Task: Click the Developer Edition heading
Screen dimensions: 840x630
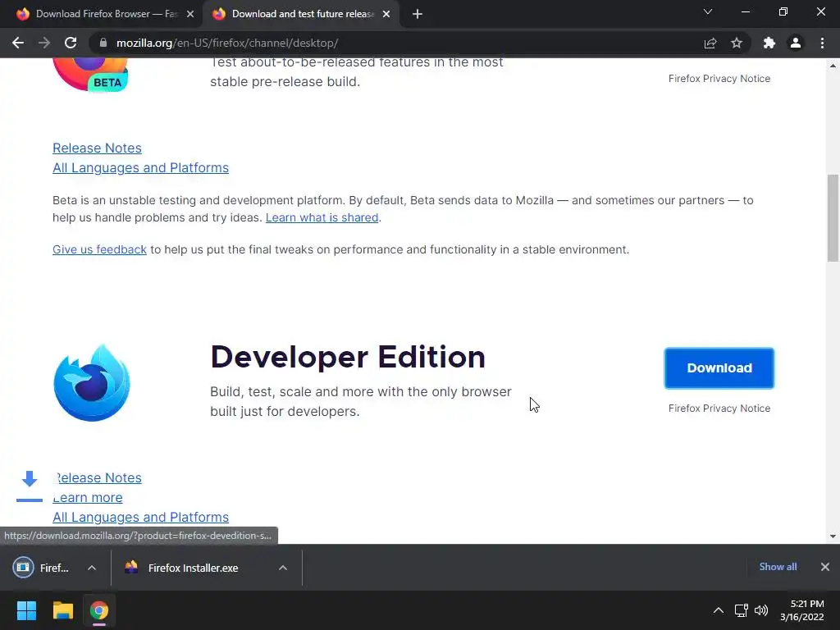Action: [x=348, y=358]
